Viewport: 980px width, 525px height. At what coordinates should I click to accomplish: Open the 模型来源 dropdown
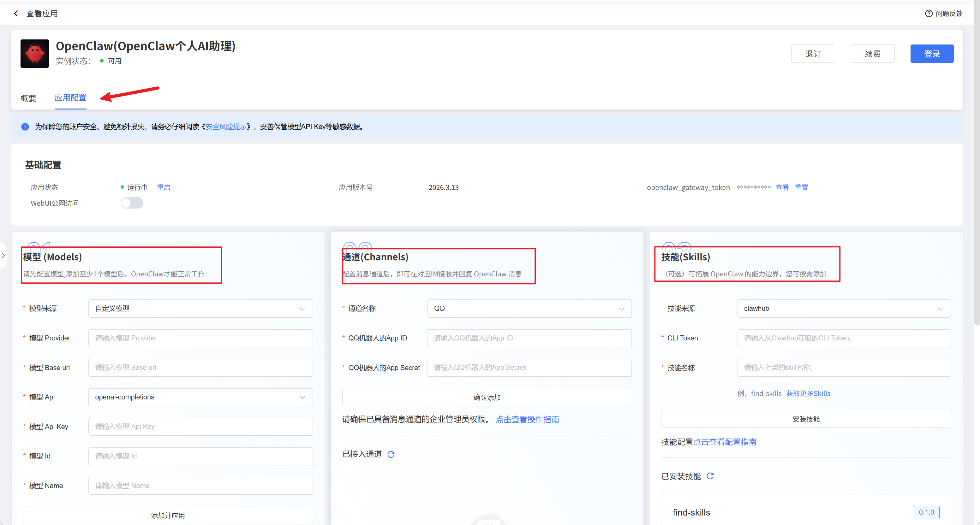tap(200, 308)
